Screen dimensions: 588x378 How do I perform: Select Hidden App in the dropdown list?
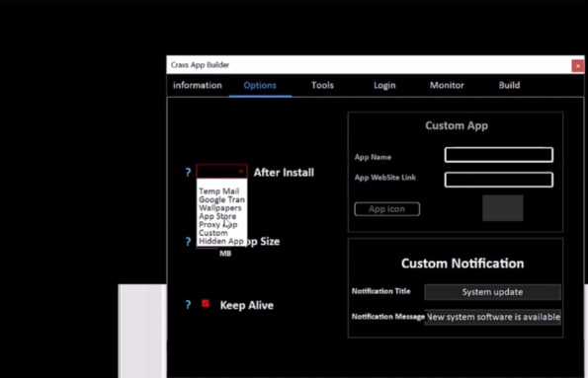221,241
